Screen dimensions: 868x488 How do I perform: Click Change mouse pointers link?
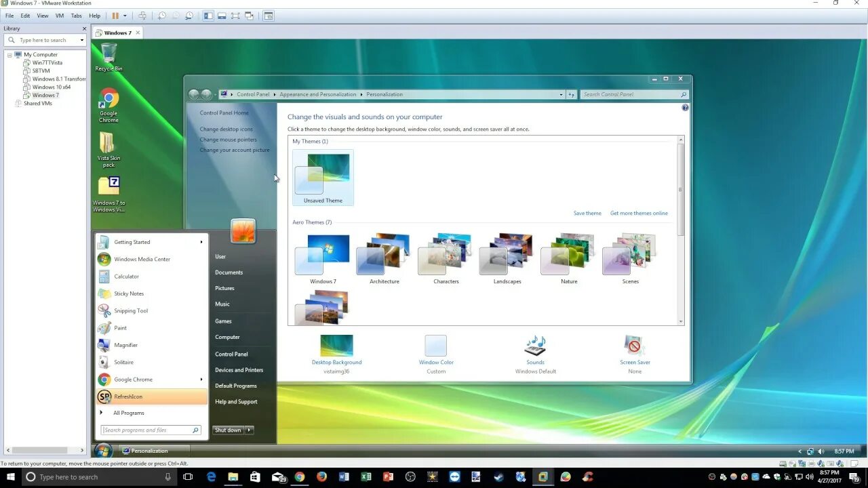point(228,140)
